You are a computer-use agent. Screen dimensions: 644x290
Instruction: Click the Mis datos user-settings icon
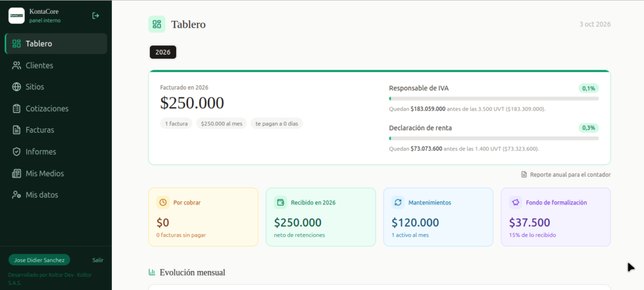tap(16, 195)
